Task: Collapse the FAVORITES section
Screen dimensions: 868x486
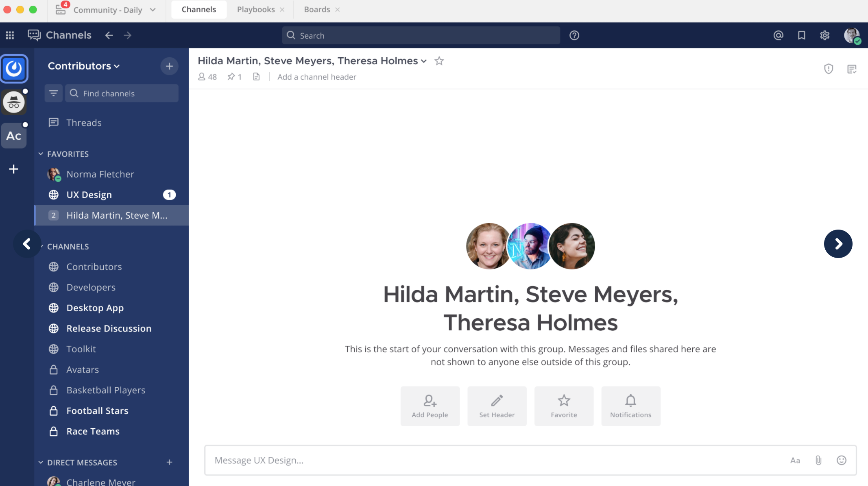Action: [x=40, y=154]
